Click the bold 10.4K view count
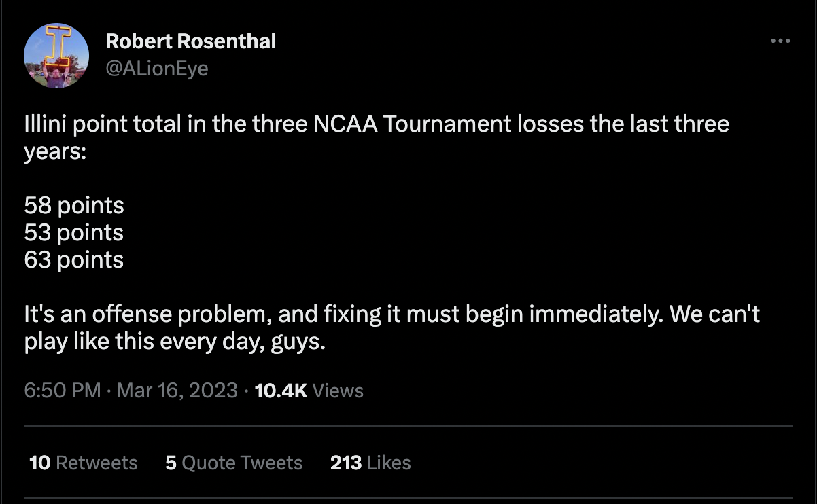 [280, 391]
